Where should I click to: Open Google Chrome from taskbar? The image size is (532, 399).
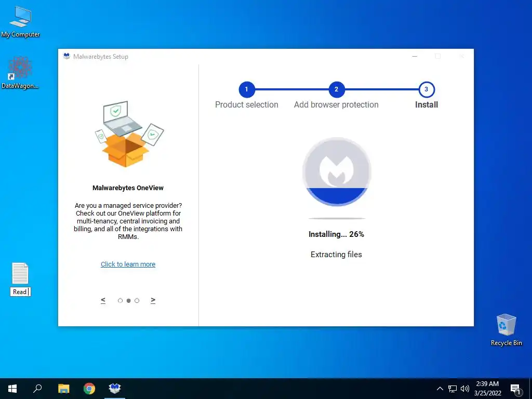coord(89,389)
